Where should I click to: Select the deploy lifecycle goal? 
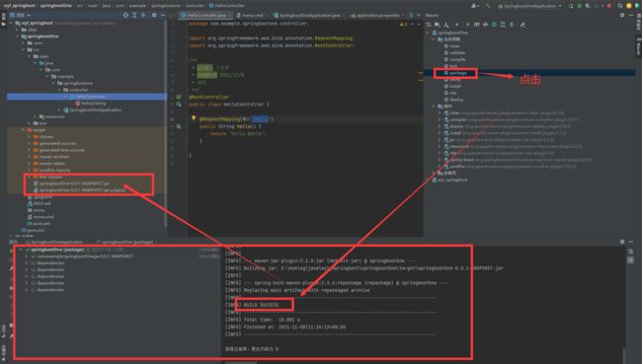(456, 100)
